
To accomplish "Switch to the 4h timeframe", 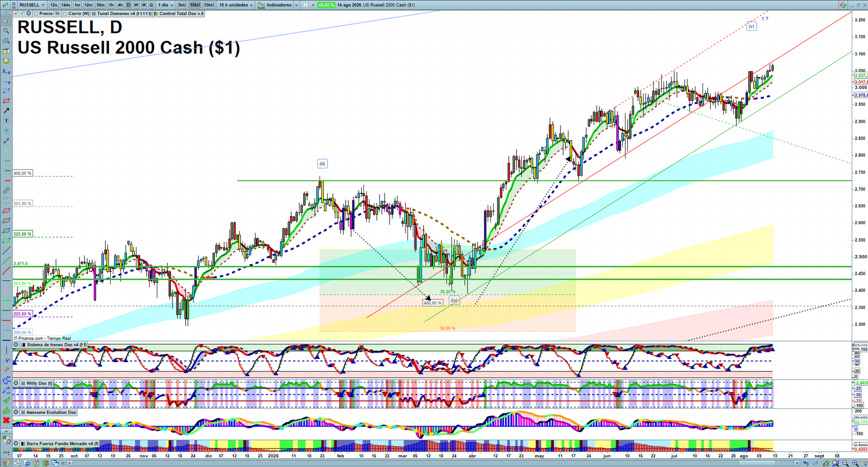I will pos(120,5).
